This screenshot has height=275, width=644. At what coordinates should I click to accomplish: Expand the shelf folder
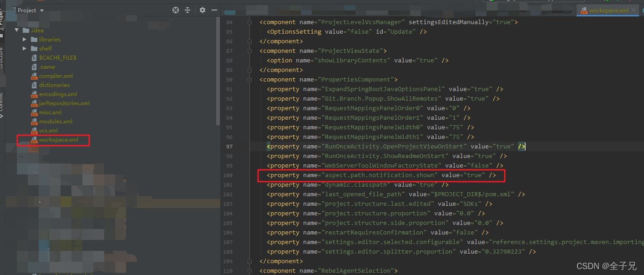point(24,48)
